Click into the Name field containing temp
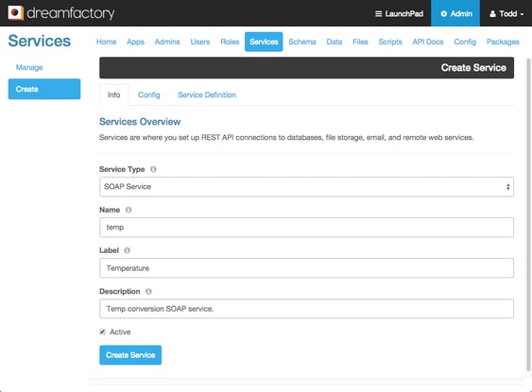This screenshot has width=532, height=392. pos(306,228)
